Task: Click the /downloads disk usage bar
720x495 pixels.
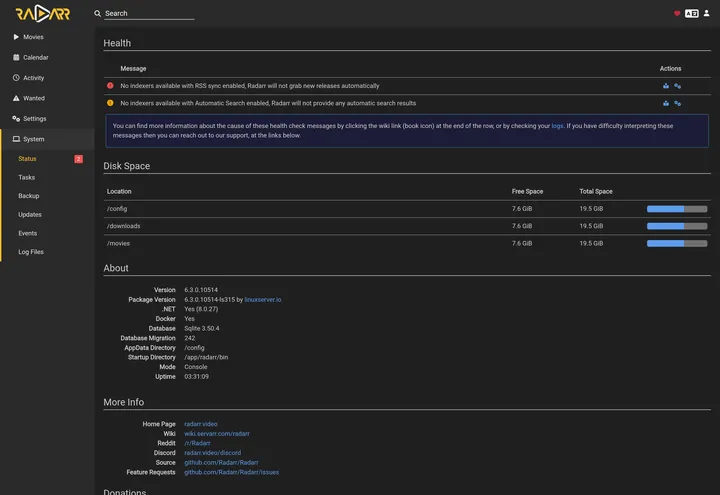Action: (677, 226)
